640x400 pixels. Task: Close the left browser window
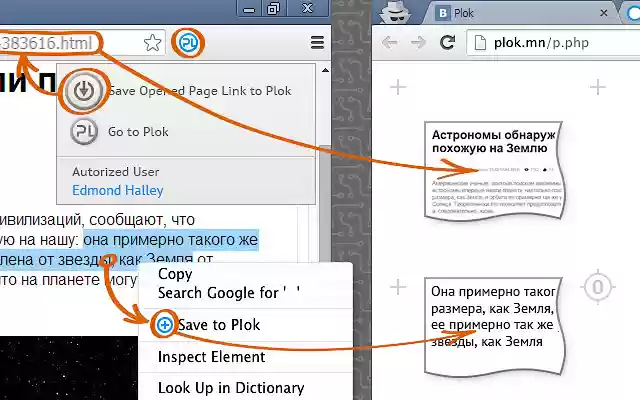coord(307,9)
